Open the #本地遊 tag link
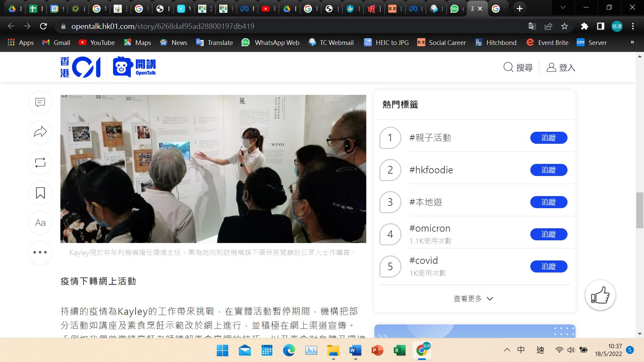 pos(426,202)
